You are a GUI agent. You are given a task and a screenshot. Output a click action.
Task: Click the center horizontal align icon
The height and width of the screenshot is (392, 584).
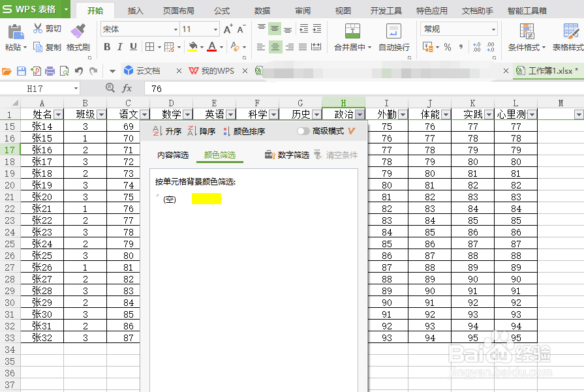(x=275, y=47)
